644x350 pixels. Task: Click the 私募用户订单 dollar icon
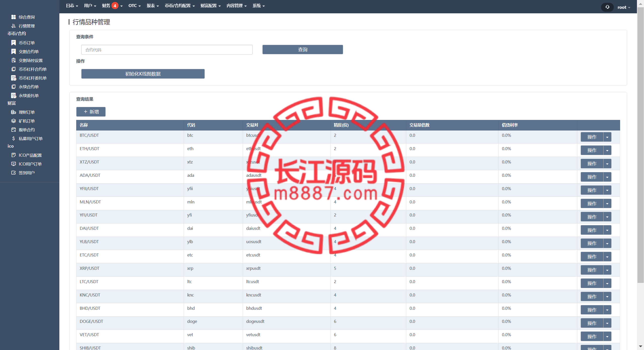tap(14, 139)
